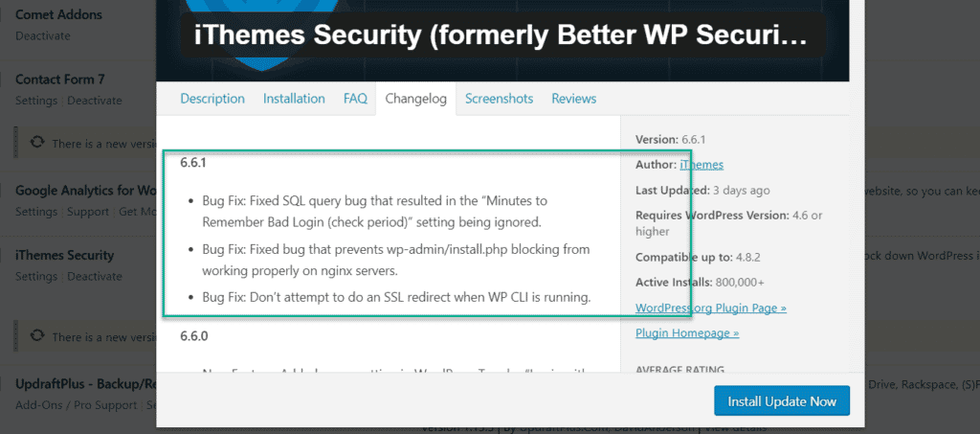Click the SSL redirect bug fix entry
This screenshot has width=980, height=434.
396,298
